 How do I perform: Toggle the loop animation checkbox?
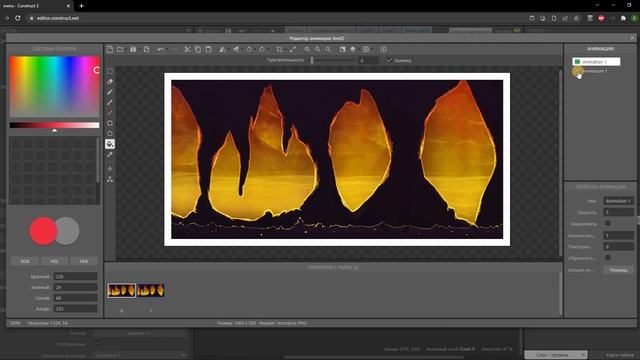coord(608,223)
